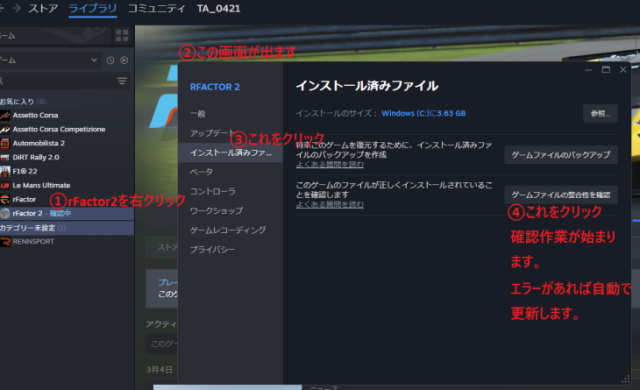Collapse the カテゴリー未設定 section header

pyautogui.click(x=67, y=228)
